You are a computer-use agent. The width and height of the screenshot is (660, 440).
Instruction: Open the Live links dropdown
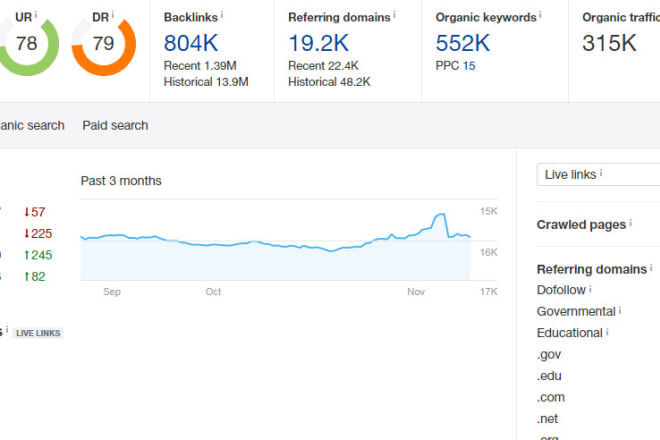598,174
